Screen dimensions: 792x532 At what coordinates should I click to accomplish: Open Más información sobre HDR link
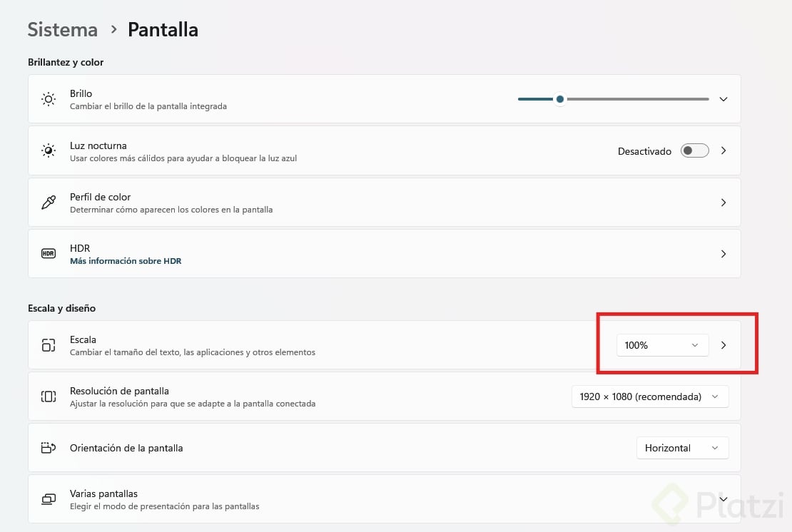[126, 261]
